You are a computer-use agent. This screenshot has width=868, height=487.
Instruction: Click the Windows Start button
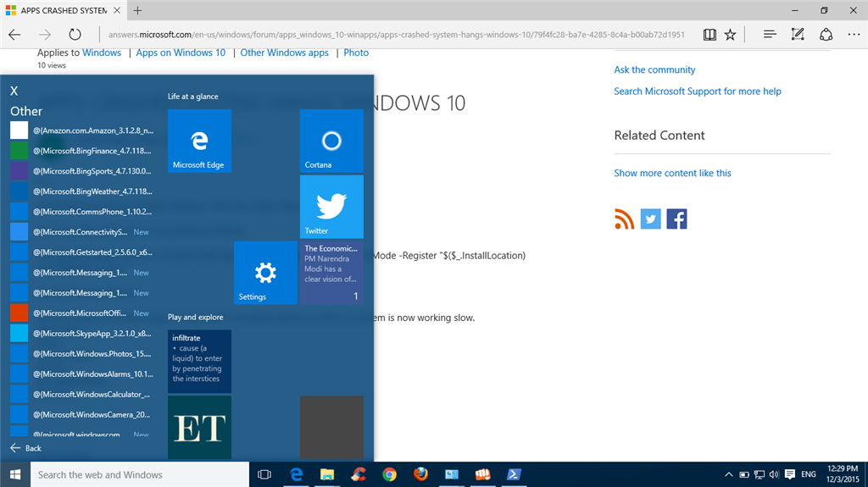coord(15,475)
